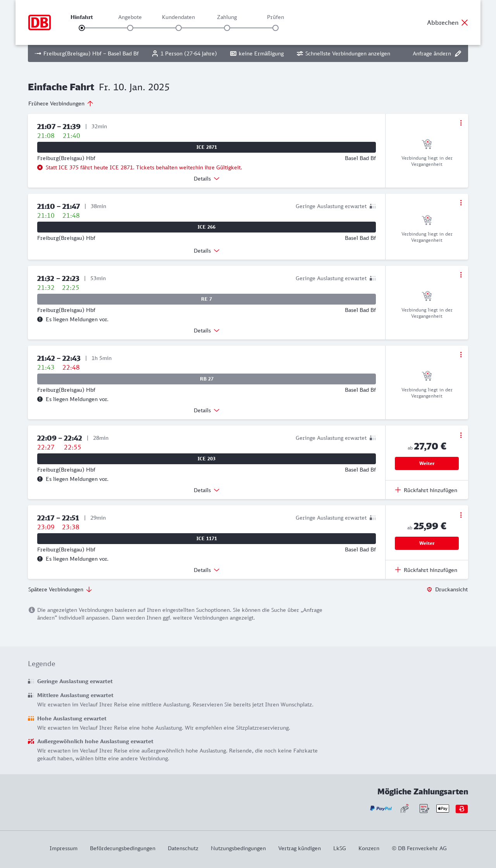
Task: Click the PayPal payment logo
Action: tap(381, 809)
